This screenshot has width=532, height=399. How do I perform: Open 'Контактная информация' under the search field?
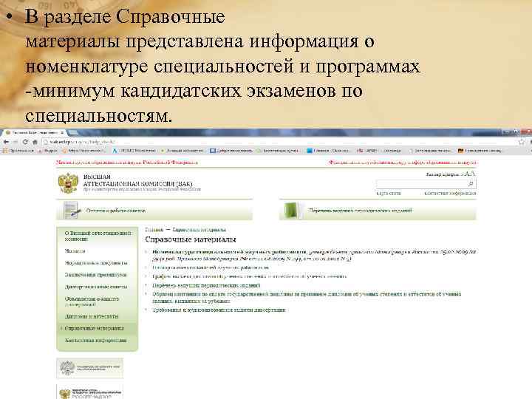click(x=450, y=194)
